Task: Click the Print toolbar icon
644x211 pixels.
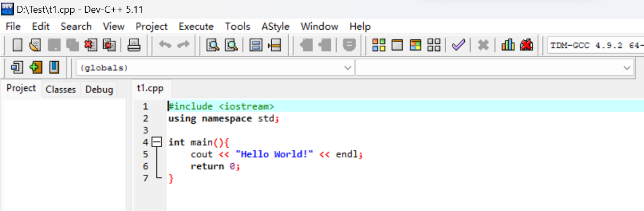Action: click(134, 45)
